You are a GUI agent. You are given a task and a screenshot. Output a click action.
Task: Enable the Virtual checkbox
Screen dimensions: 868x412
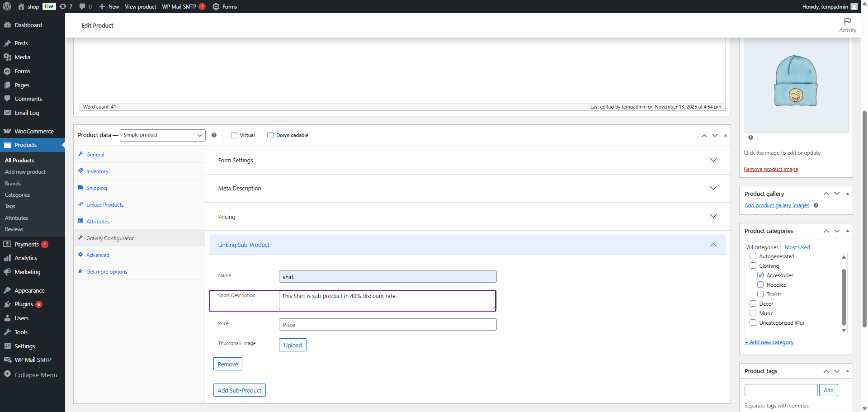[x=234, y=135]
